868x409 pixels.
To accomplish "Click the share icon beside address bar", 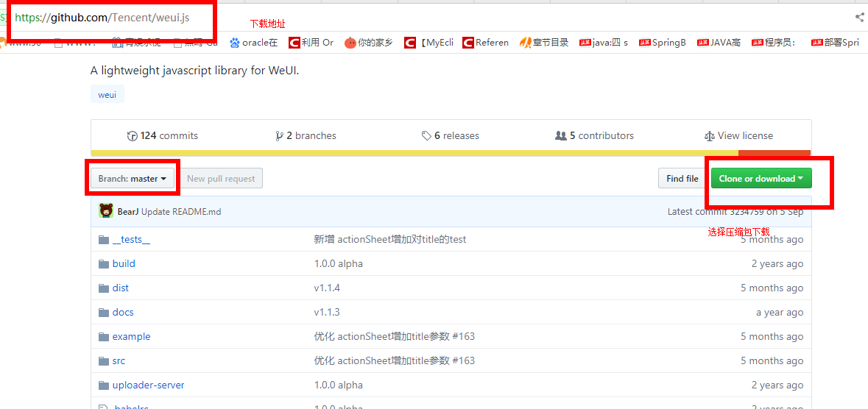I will pyautogui.click(x=860, y=17).
